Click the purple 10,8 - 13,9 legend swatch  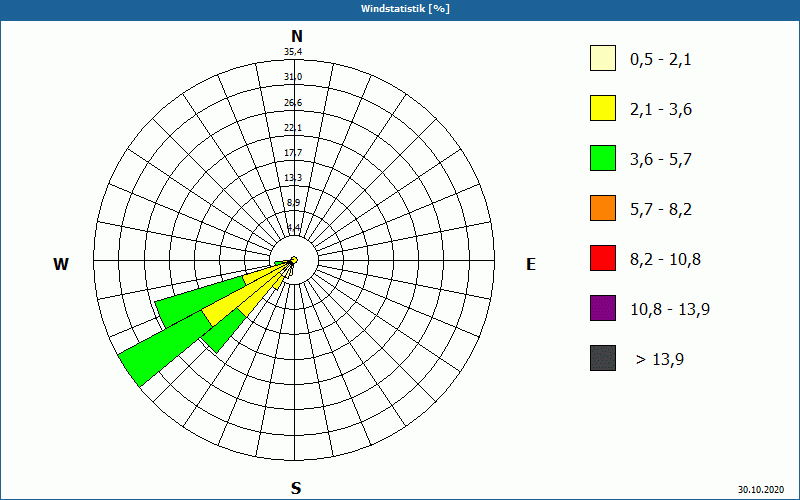point(603,308)
